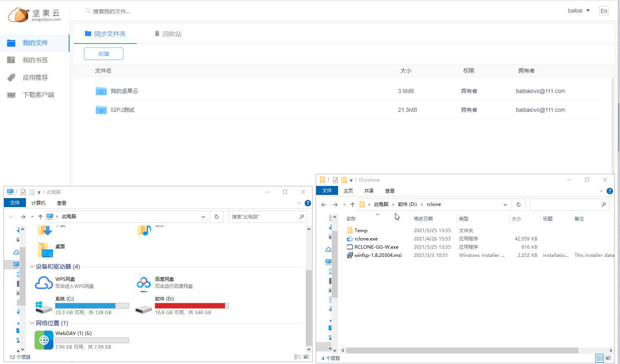
Task: Click the 创建 button
Action: tap(104, 54)
